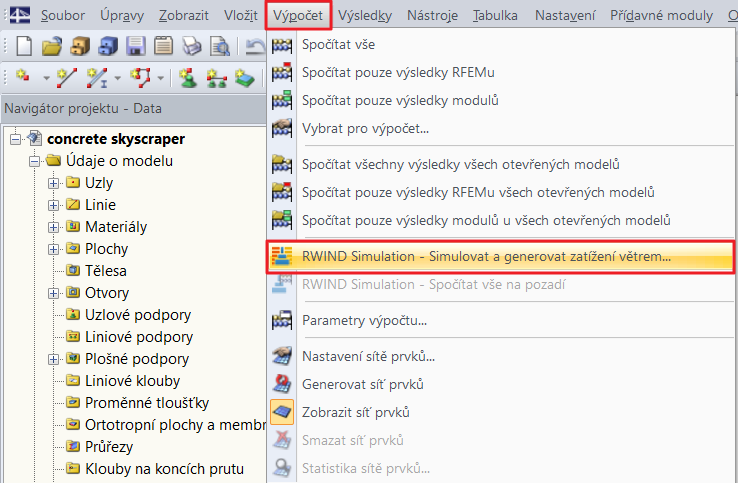738x483 pixels.
Task: Print using the printer icon
Action: [x=192, y=46]
